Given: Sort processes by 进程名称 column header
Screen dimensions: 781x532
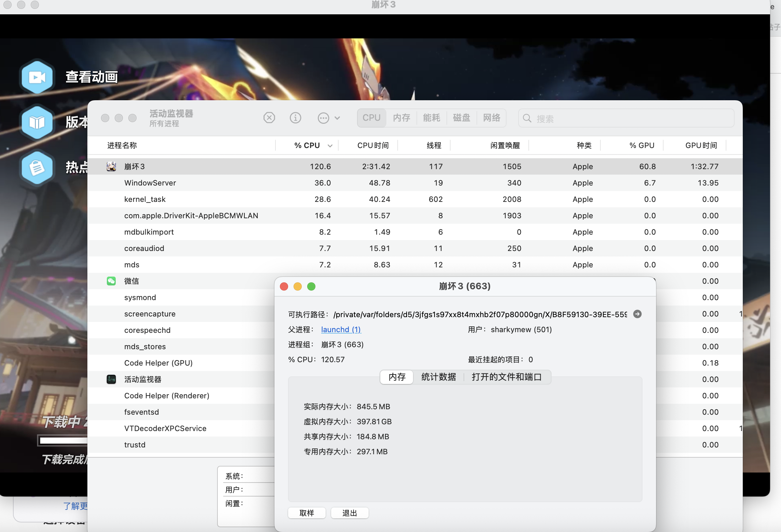Looking at the screenshot, I should pos(122,146).
